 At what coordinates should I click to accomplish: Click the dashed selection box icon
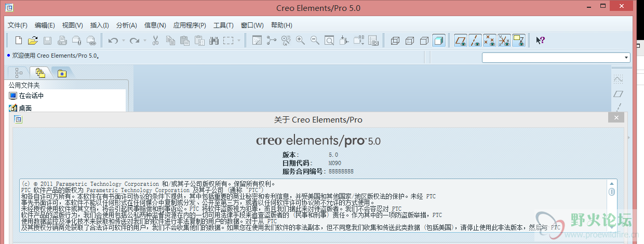click(x=228, y=40)
